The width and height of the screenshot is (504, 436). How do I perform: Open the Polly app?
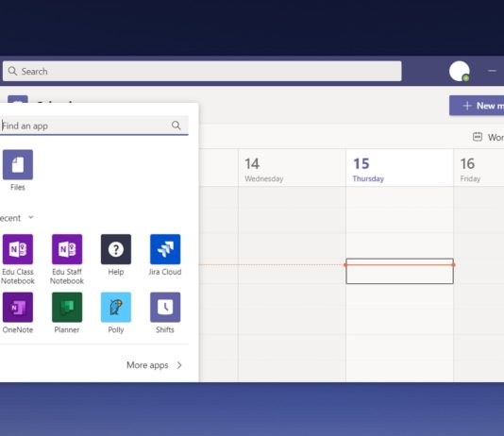[x=116, y=307]
